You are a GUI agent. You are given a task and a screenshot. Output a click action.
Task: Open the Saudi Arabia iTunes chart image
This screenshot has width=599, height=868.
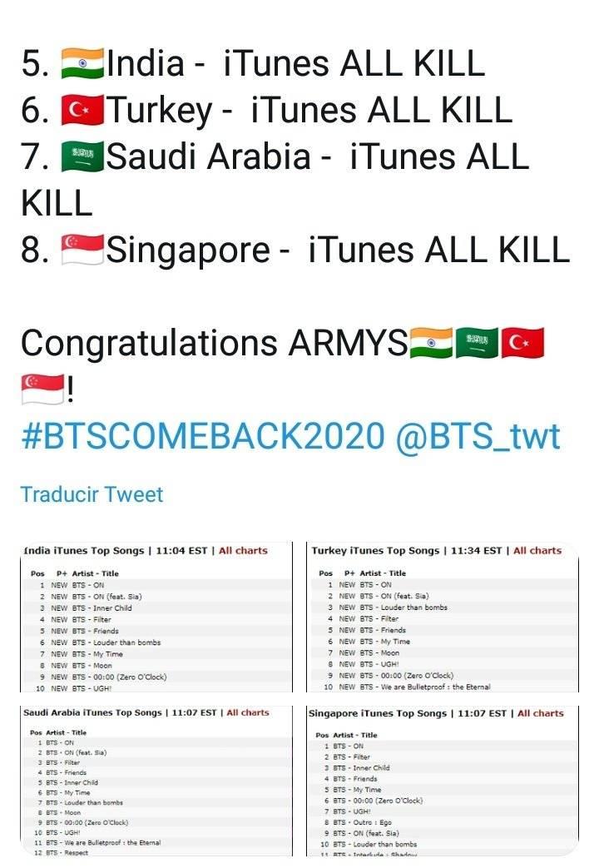tap(156, 781)
